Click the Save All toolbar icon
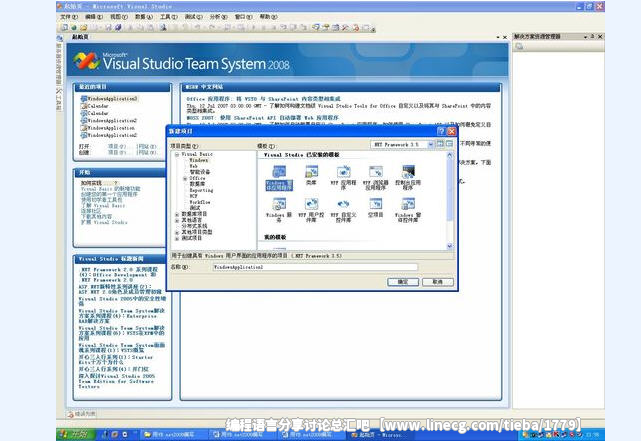This screenshot has width=641, height=444. coord(118,27)
